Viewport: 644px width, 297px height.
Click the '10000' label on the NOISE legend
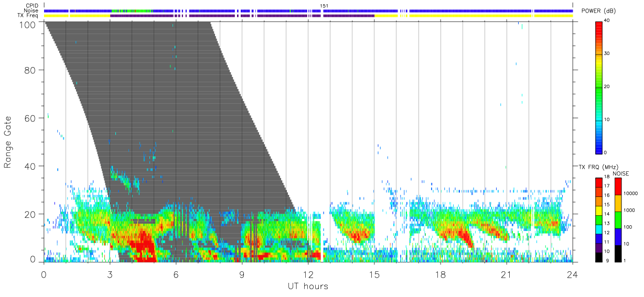pyautogui.click(x=630, y=194)
